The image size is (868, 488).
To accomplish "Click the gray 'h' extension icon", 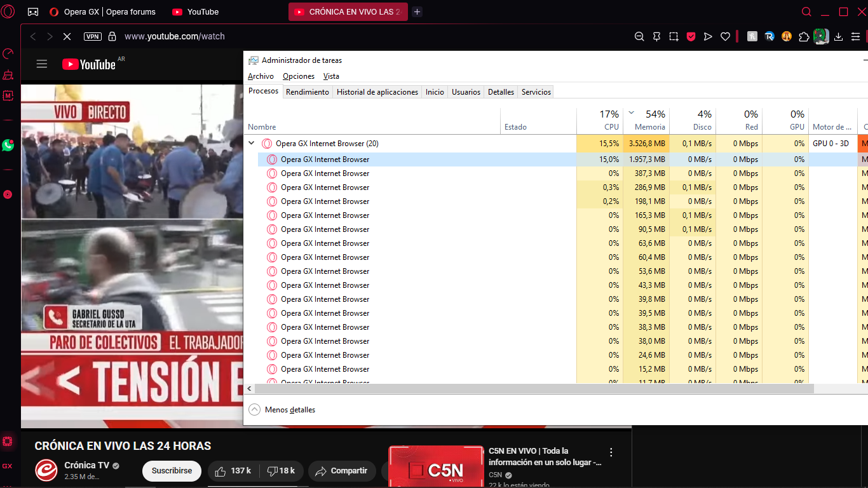I will coord(752,37).
